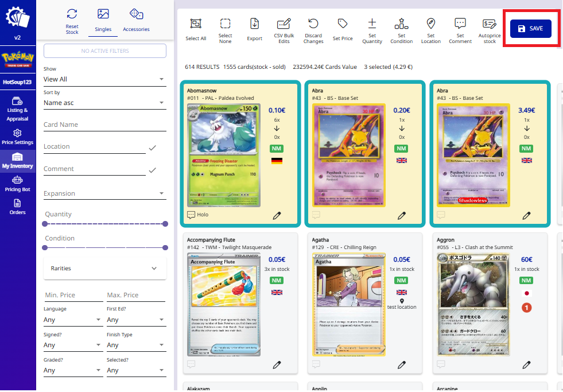
Task: Click the Reset Stock icon
Action: coord(72,14)
